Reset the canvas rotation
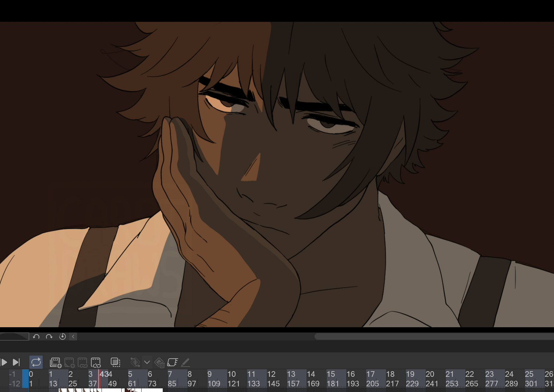The image size is (554, 392). tap(62, 336)
